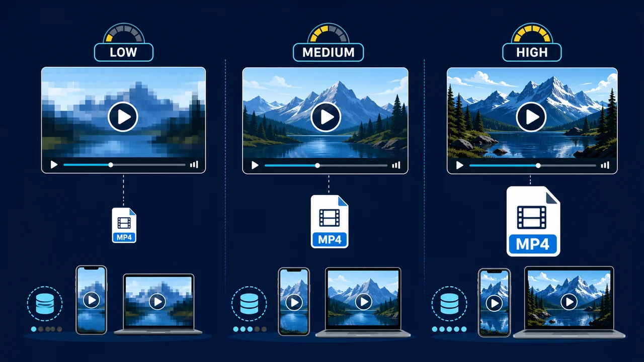Viewport: 644px width, 362px height.
Task: Click volume bars icon in HIGH player
Action: click(x=605, y=165)
